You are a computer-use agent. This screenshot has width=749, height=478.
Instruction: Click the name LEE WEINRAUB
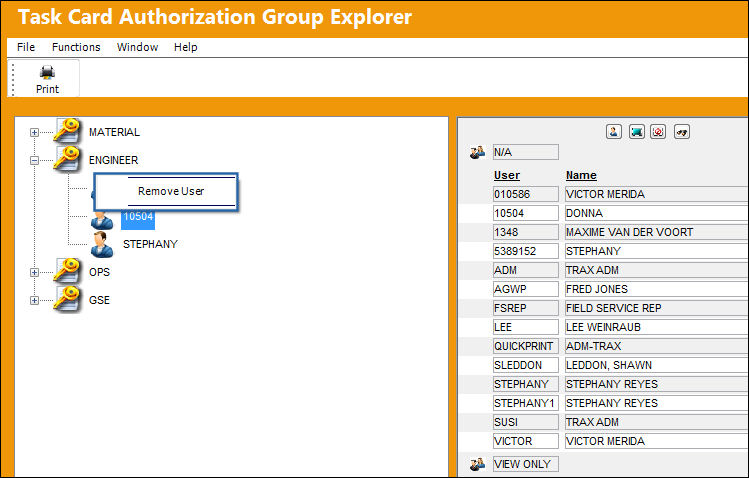603,327
